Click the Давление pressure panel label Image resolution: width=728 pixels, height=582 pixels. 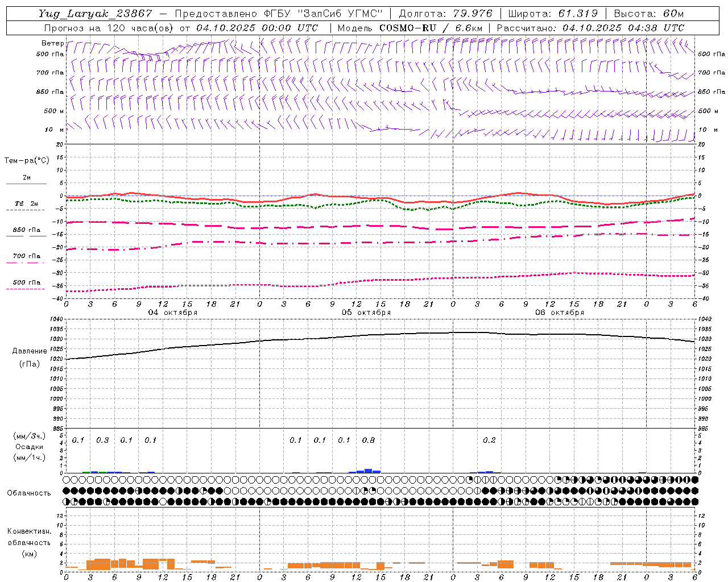(x=30, y=351)
